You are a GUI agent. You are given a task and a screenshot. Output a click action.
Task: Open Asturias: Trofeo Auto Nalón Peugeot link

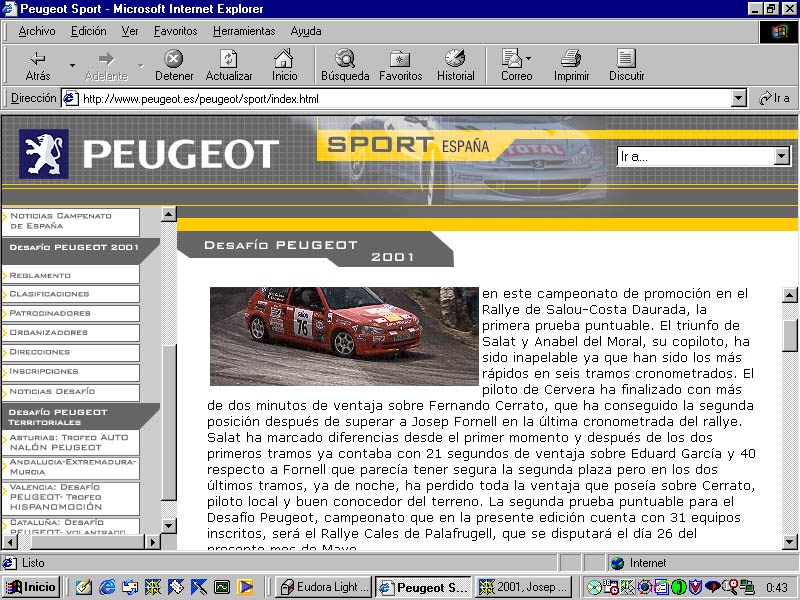[x=70, y=442]
